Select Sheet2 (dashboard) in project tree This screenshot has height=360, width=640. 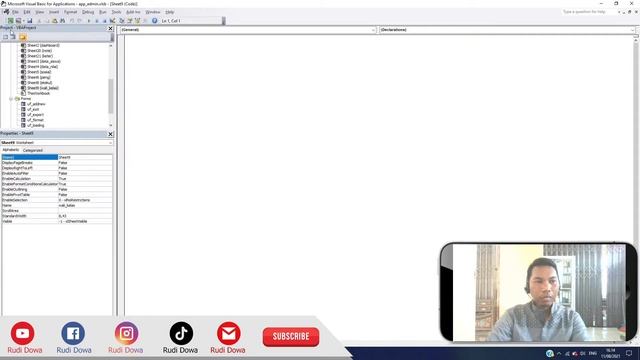(43, 45)
